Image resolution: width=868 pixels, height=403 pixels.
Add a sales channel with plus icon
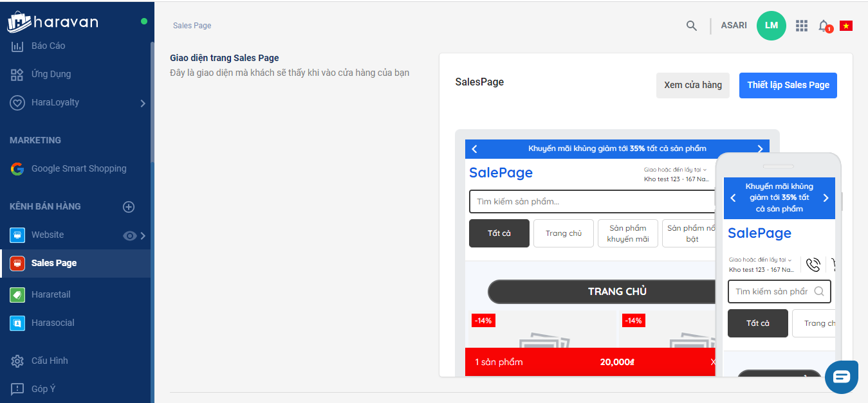(129, 206)
